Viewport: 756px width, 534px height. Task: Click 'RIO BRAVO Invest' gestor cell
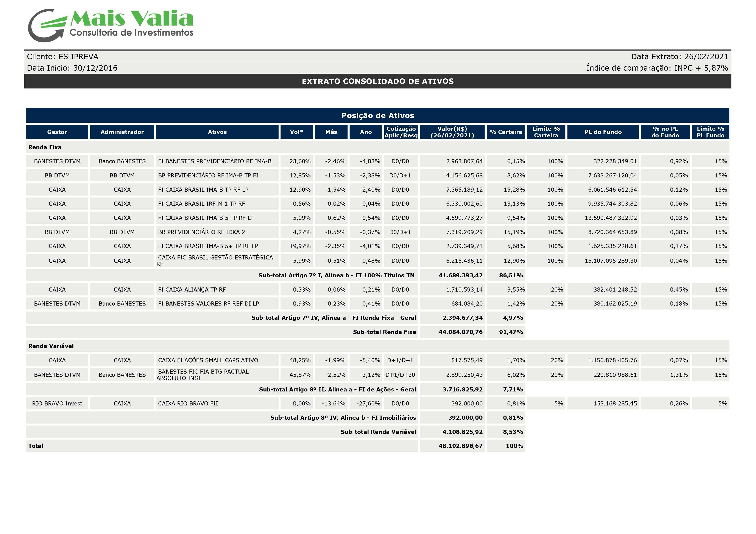coord(57,404)
